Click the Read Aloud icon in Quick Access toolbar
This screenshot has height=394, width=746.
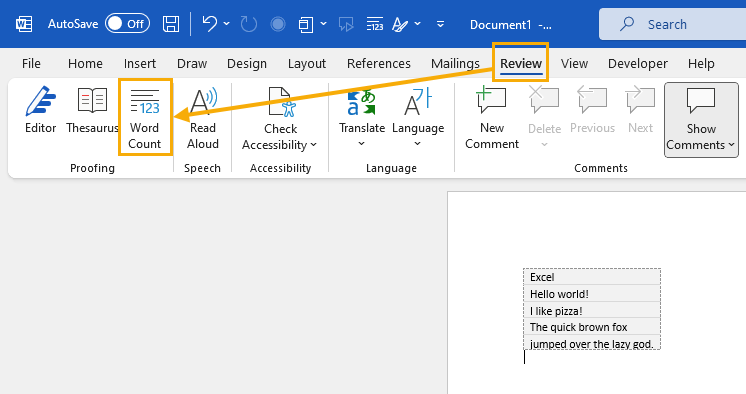(x=346, y=24)
